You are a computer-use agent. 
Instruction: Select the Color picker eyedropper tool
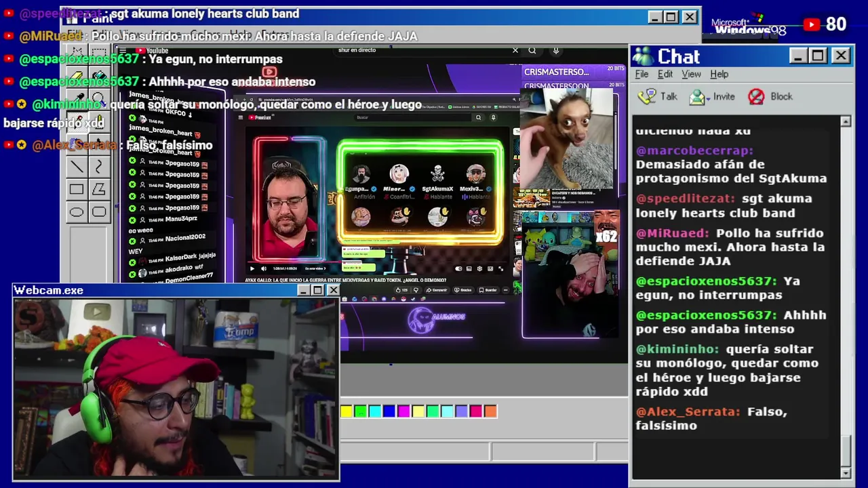click(x=77, y=98)
